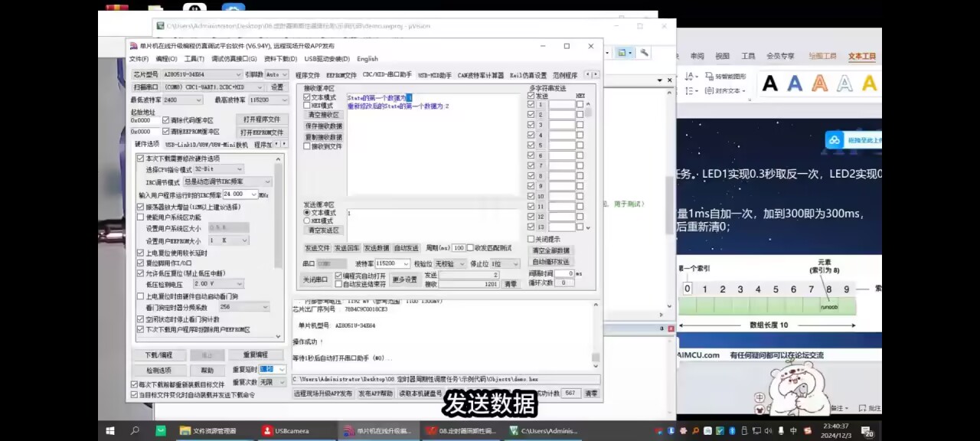Click the 发送数据 button
This screenshot has width=980, height=441.
pos(377,248)
